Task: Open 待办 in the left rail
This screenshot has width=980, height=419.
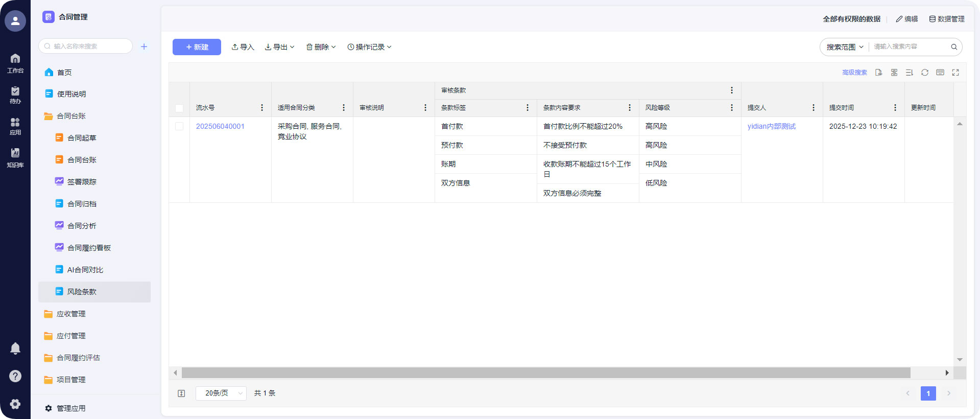Action: pos(15,95)
